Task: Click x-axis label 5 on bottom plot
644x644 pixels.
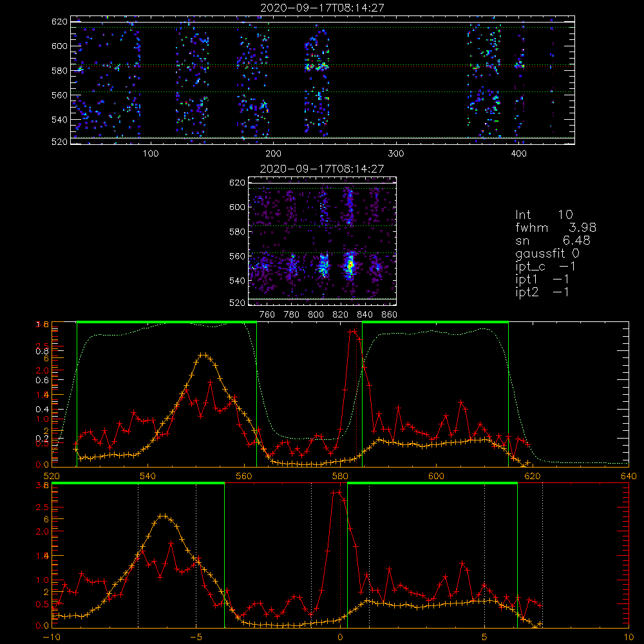Action: [485, 638]
